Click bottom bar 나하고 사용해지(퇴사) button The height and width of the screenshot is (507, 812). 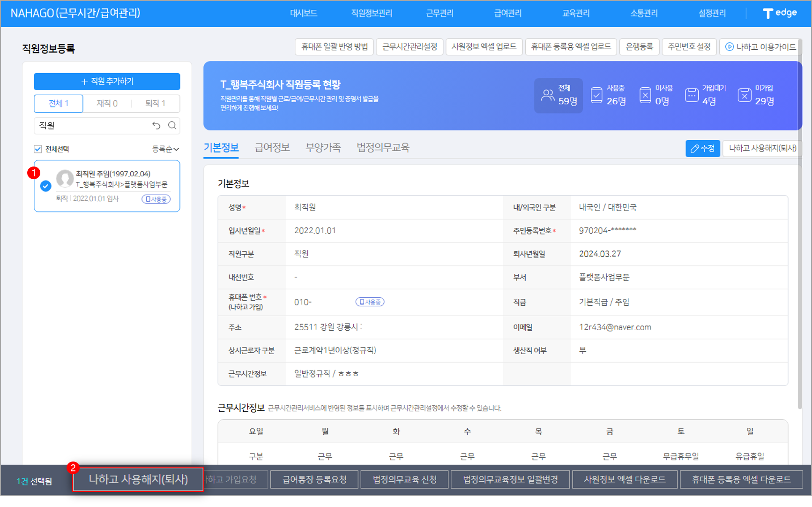click(x=138, y=479)
